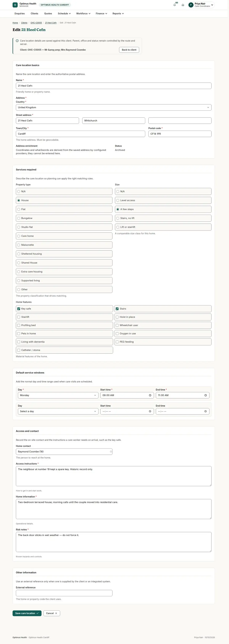Select the Flat property type
This screenshot has height=644, width=229.
click(x=64, y=209)
